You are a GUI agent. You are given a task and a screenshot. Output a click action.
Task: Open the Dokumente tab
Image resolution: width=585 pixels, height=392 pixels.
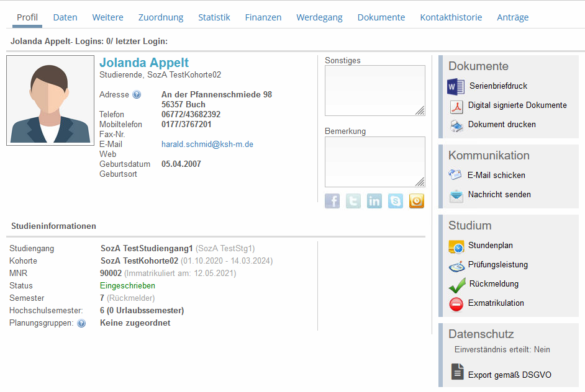381,17
